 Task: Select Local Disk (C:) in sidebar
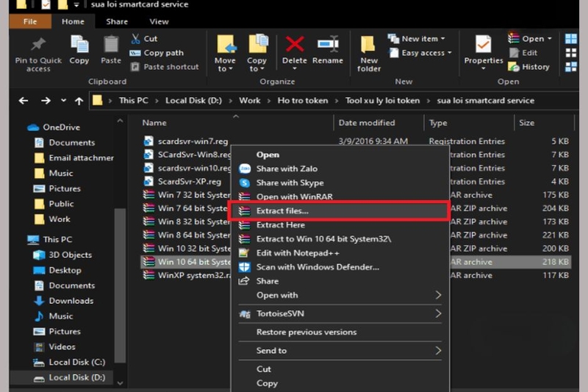[x=69, y=362]
